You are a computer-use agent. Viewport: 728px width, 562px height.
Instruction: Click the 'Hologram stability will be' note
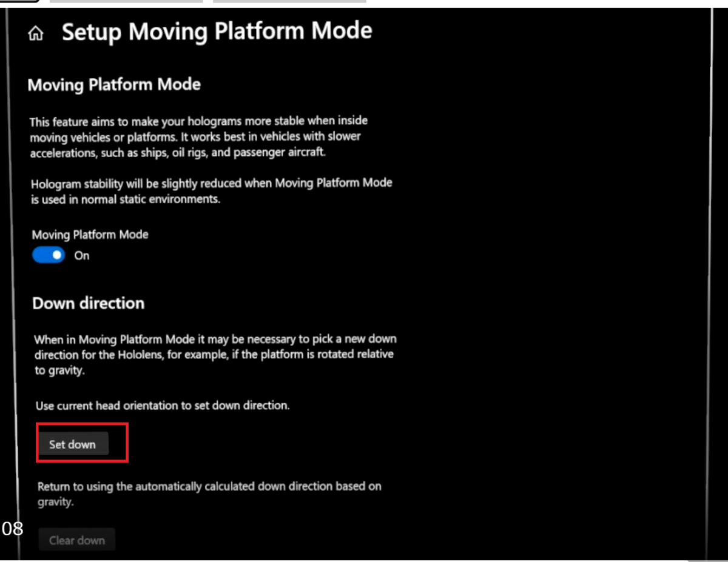(x=212, y=190)
